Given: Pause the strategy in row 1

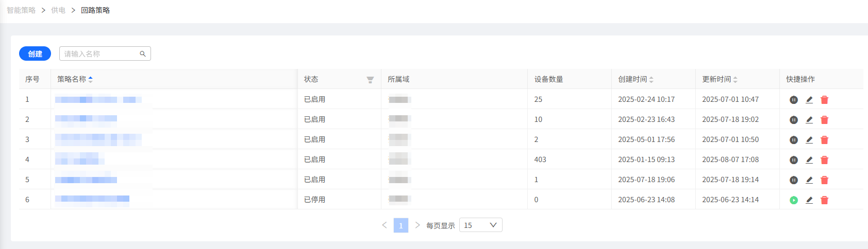Looking at the screenshot, I should click(794, 100).
